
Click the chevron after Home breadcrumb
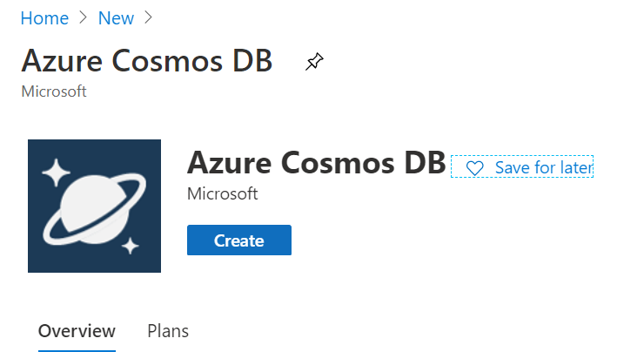[x=84, y=17]
